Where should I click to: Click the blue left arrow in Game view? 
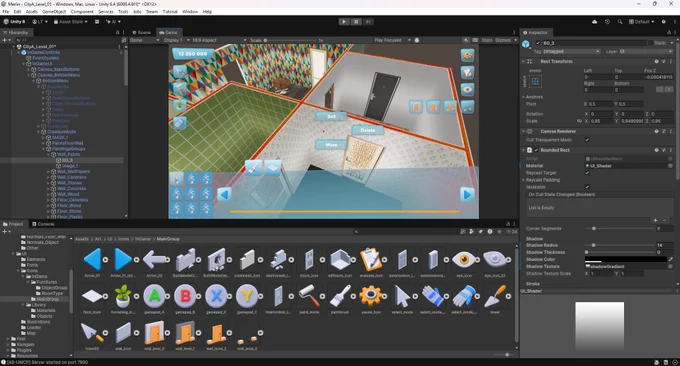click(224, 195)
